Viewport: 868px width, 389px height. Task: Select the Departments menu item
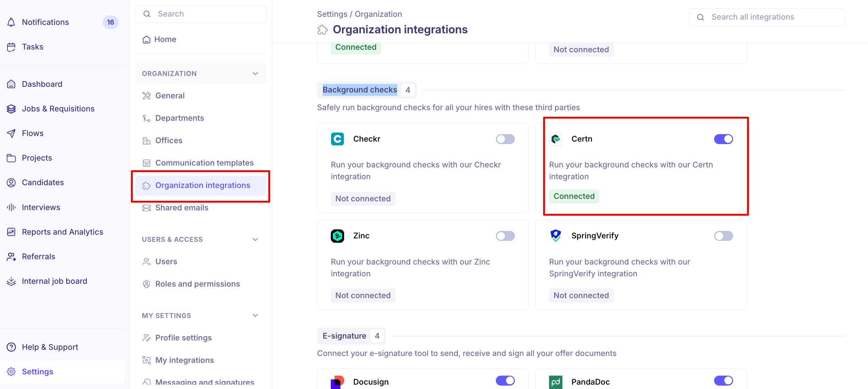click(201, 118)
